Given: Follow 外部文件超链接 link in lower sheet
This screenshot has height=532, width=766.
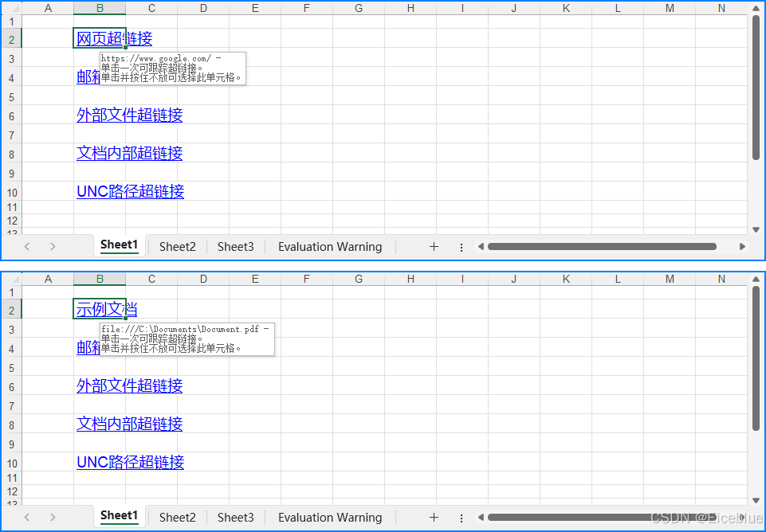Looking at the screenshot, I should (x=129, y=386).
